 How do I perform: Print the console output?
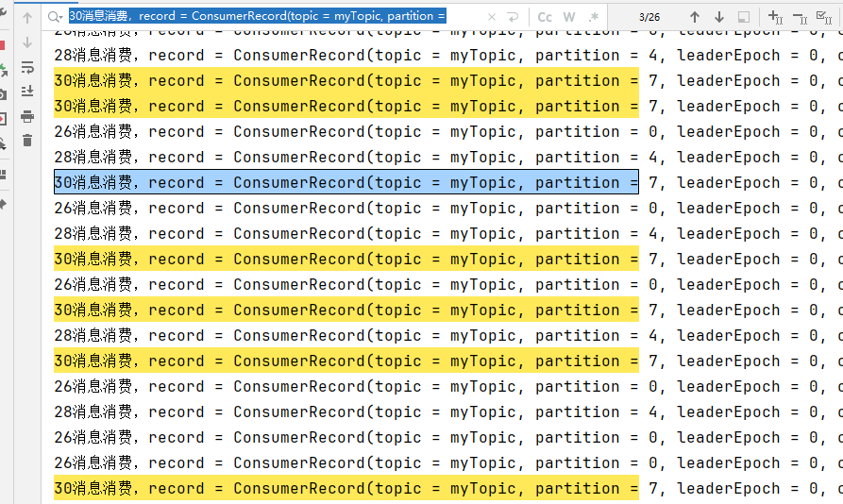(27, 116)
